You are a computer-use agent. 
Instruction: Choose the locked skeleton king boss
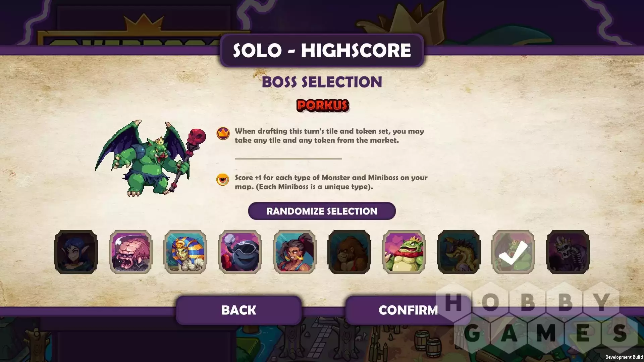pyautogui.click(x=568, y=252)
